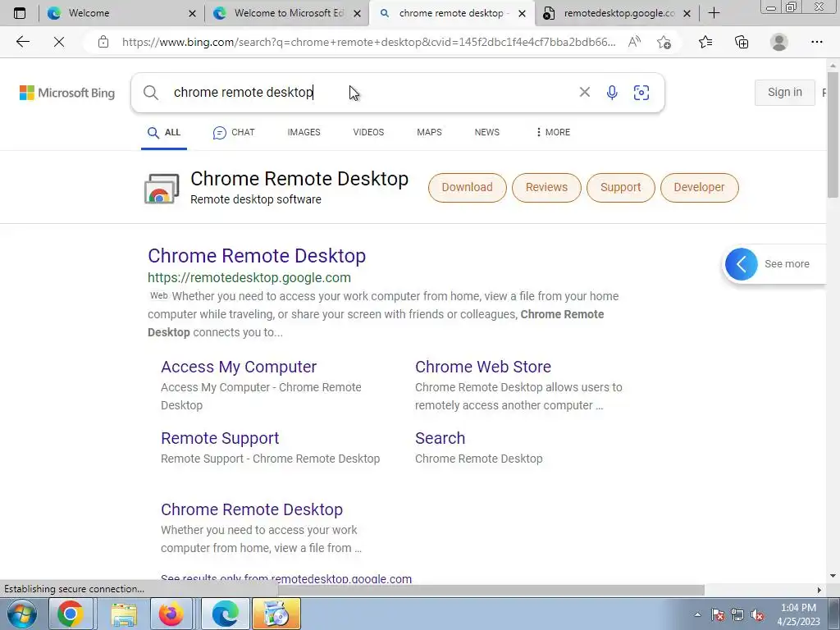Click the Developer pill button
This screenshot has width=840, height=630.
click(699, 188)
